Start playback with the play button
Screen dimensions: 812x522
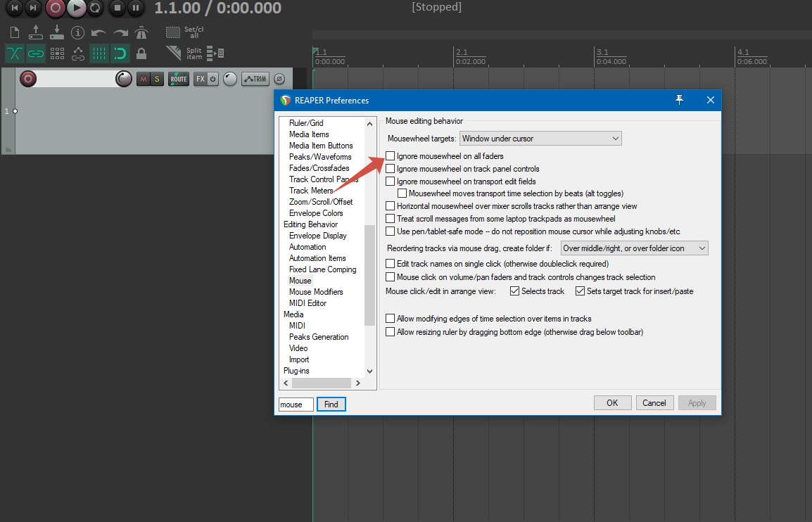76,7
